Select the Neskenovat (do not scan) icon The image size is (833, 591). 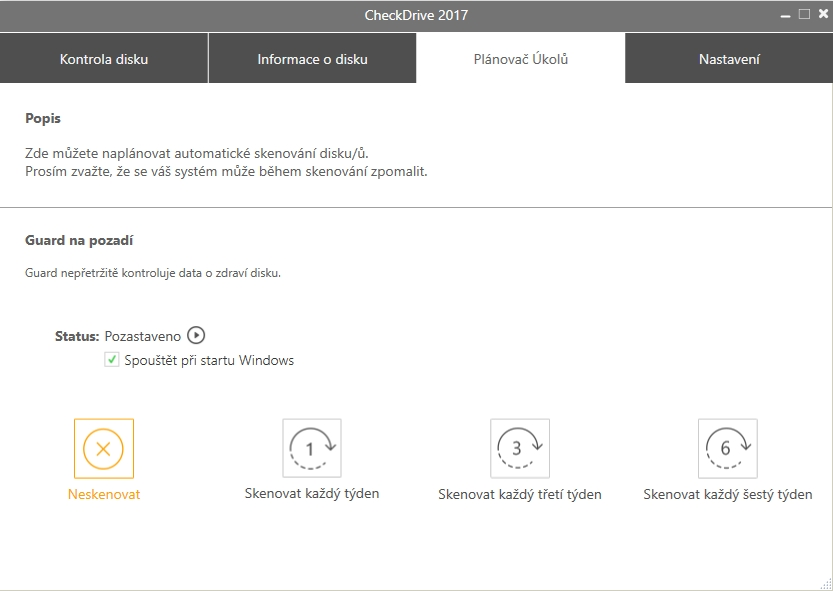[x=104, y=449]
